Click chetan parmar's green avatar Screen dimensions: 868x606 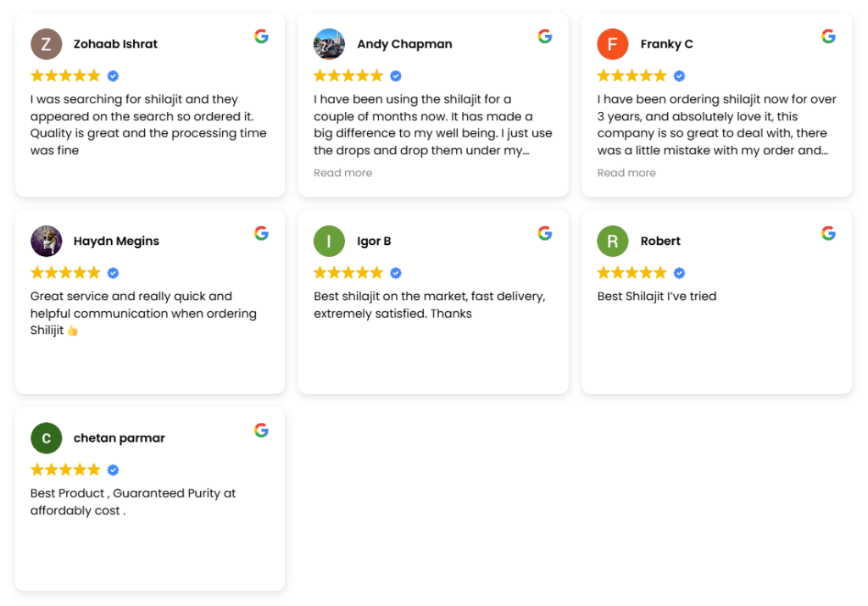coord(47,438)
